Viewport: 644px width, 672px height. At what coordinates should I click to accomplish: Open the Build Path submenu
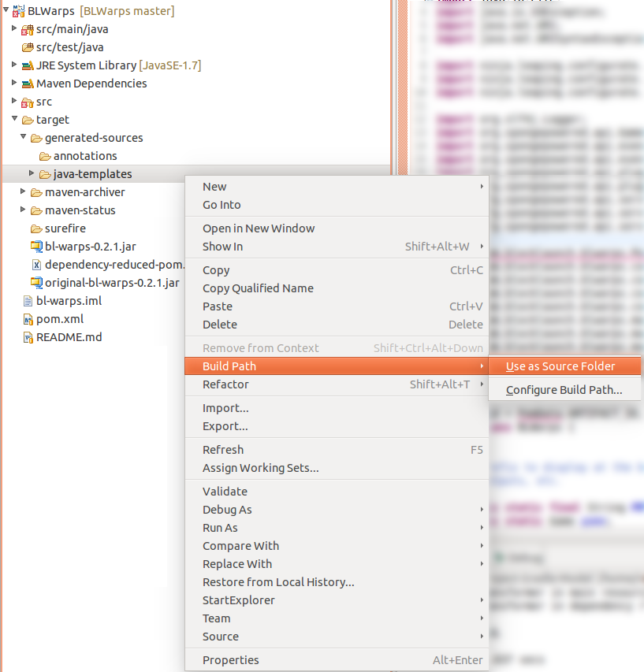coord(337,366)
